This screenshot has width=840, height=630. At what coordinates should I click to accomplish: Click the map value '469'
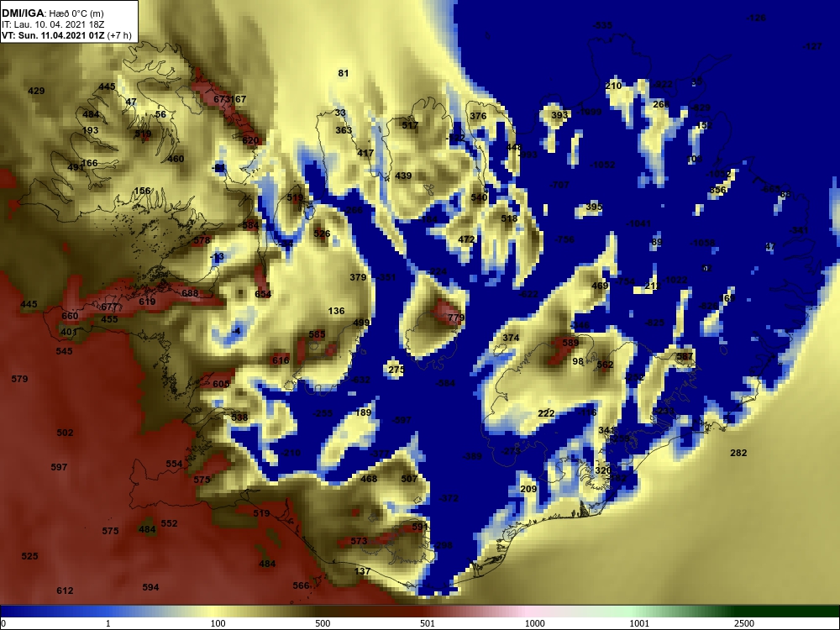pyautogui.click(x=600, y=286)
